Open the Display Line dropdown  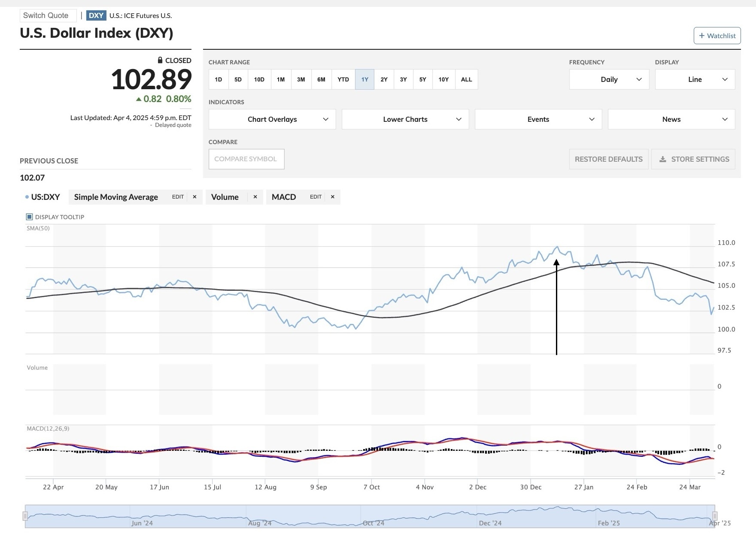pyautogui.click(x=695, y=79)
